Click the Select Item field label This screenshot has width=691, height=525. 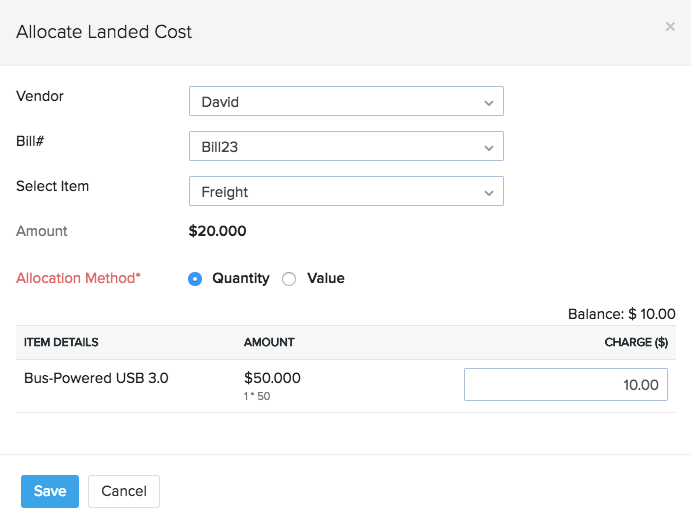(52, 186)
